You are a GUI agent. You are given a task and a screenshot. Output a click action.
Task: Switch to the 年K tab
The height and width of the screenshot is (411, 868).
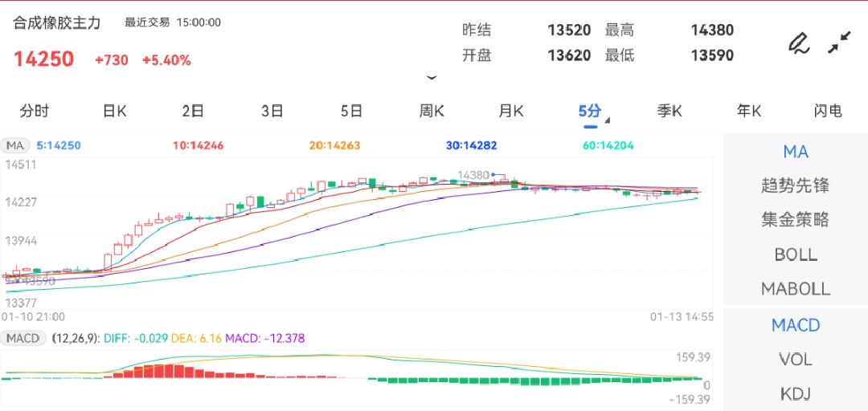coord(748,112)
